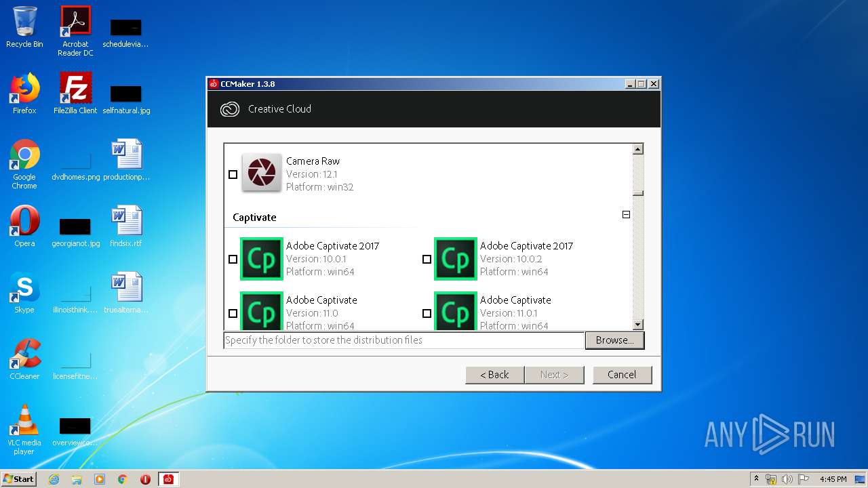Check Adobe Captivate 2017 version 10.0.1 checkbox
Screen dimensions: 868x488
233,259
